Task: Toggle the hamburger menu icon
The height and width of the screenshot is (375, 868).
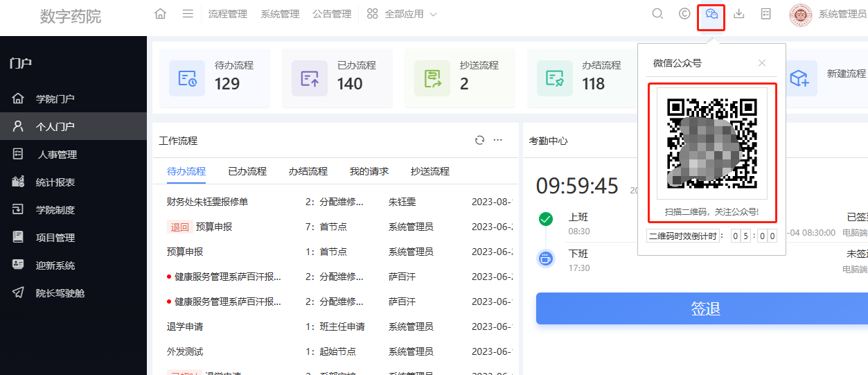Action: pyautogui.click(x=188, y=14)
